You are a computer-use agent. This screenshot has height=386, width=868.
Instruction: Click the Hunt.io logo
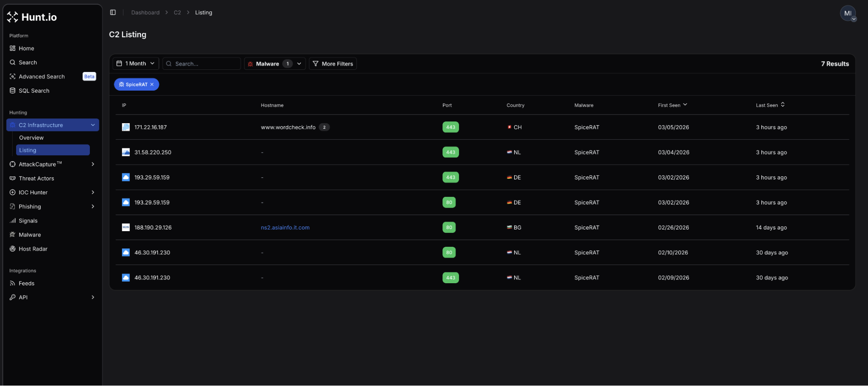click(32, 17)
